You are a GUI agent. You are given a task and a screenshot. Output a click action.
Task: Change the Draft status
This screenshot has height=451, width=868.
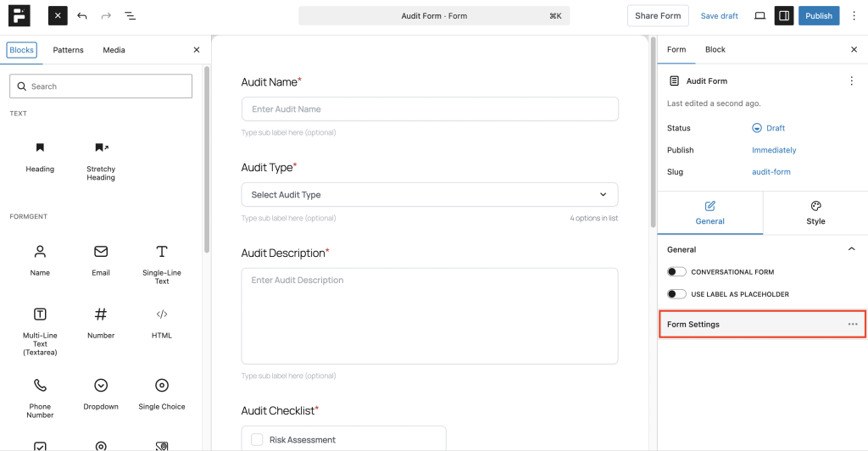(768, 128)
